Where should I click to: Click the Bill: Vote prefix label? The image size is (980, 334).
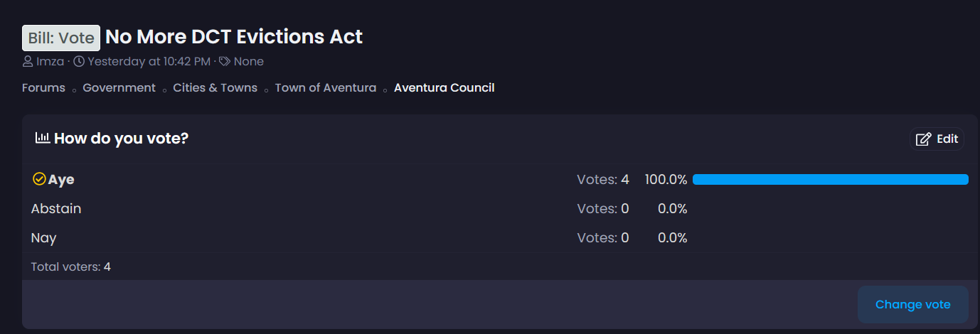pos(61,38)
